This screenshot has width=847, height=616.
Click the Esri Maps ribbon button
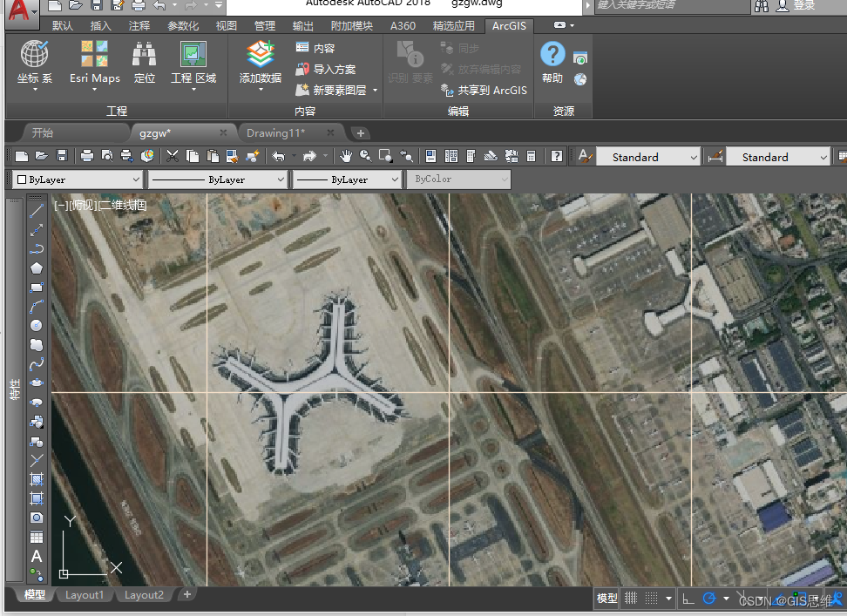tap(95, 56)
